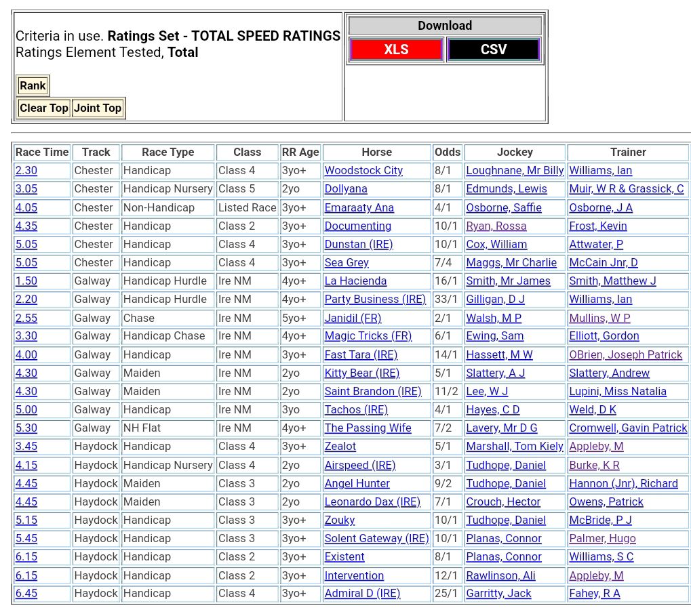Download the ratings as CSV
The image size is (691, 616).
tap(493, 49)
